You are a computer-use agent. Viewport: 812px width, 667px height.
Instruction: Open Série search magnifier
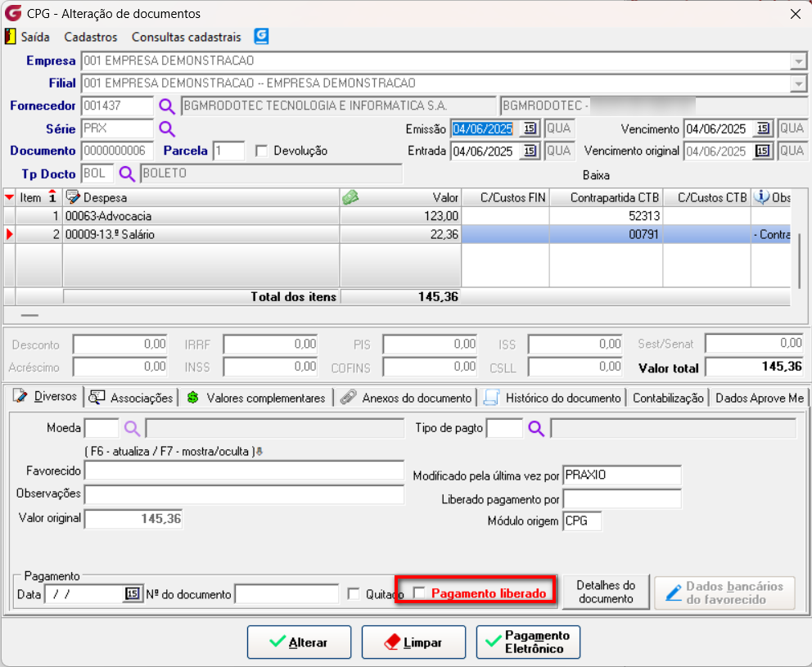tap(167, 128)
